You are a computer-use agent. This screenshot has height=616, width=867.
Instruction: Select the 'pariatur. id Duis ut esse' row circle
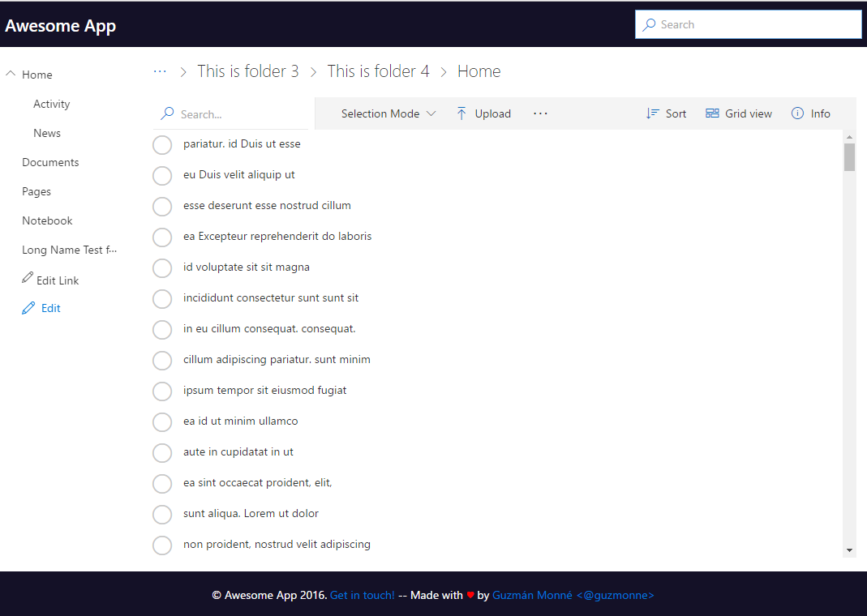162,145
